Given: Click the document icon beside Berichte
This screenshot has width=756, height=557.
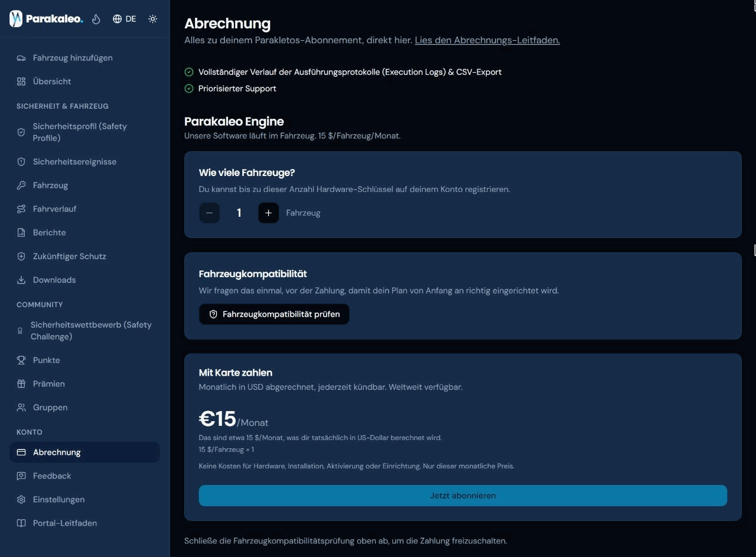Looking at the screenshot, I should pyautogui.click(x=21, y=233).
